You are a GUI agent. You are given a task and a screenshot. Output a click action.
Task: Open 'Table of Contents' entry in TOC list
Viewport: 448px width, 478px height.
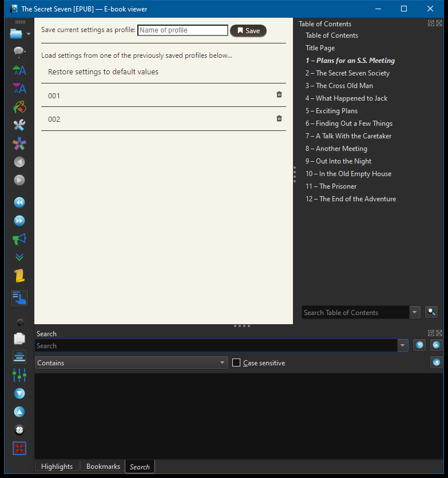332,35
